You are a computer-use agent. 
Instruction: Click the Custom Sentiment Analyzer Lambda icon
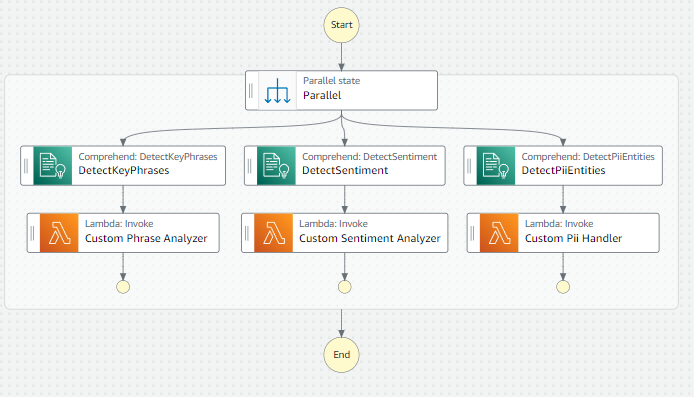coord(274,233)
